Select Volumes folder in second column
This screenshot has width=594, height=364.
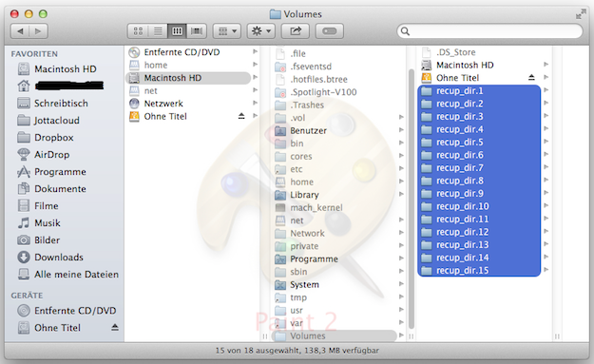point(335,336)
